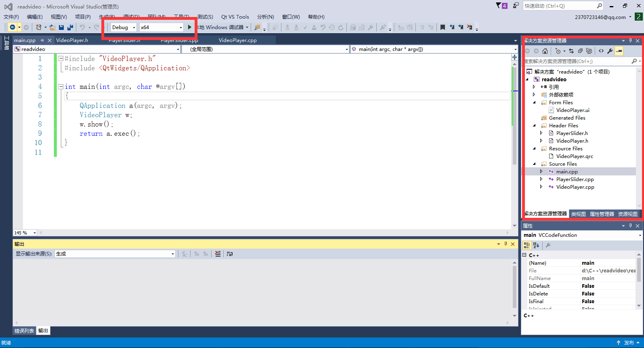Click Collapse All icon in Solution Explorer
Screen dimensions: 644x348
pyautogui.click(x=580, y=51)
